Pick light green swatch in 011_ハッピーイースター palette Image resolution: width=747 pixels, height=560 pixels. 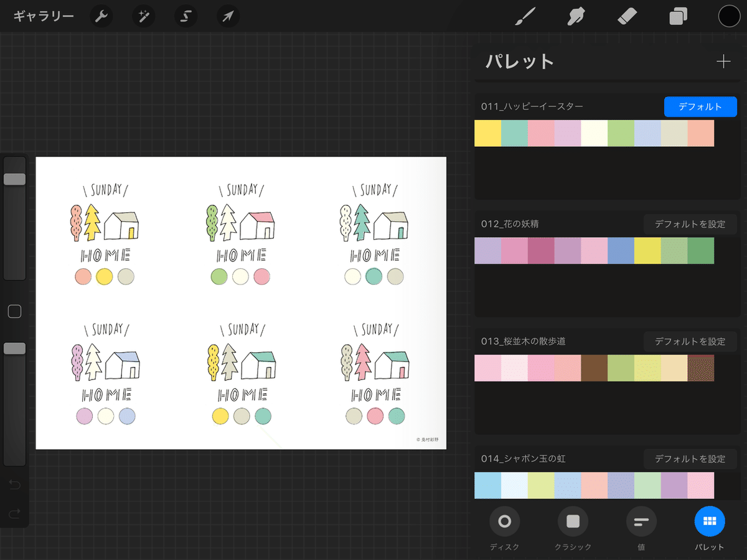(621, 133)
